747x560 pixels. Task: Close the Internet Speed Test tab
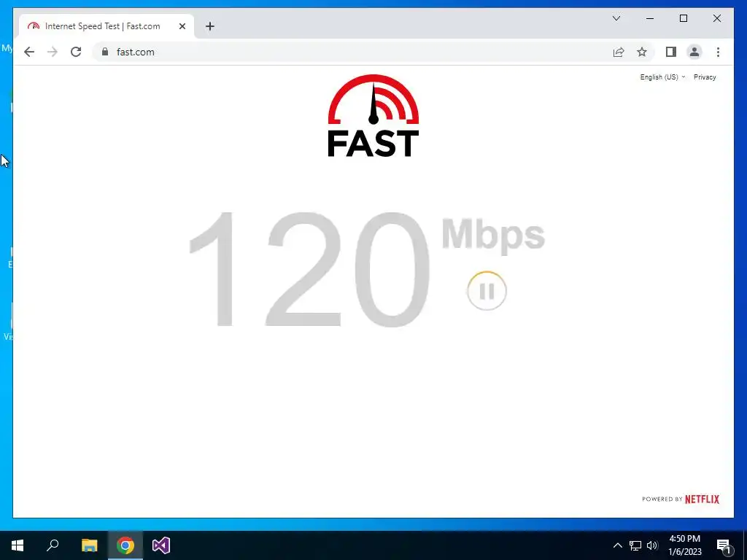coord(182,26)
